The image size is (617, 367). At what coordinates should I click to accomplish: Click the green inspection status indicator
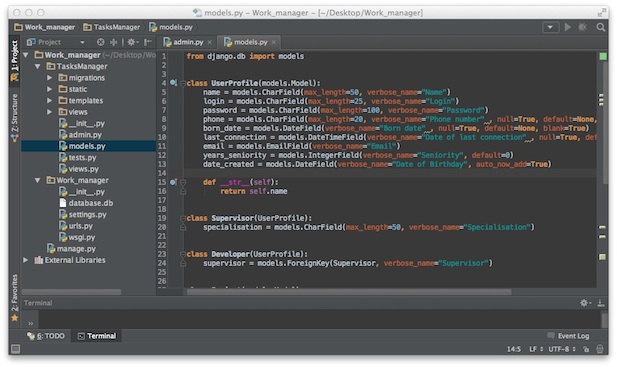tap(602, 57)
